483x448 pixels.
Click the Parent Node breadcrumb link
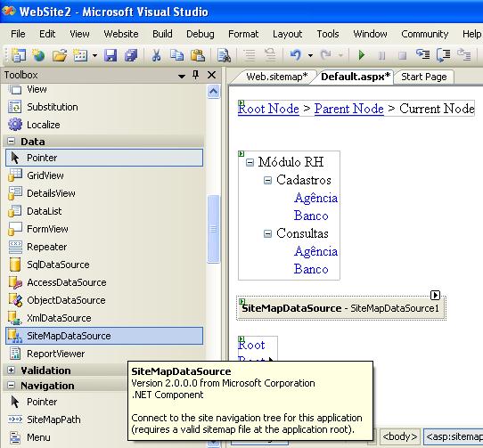point(349,109)
